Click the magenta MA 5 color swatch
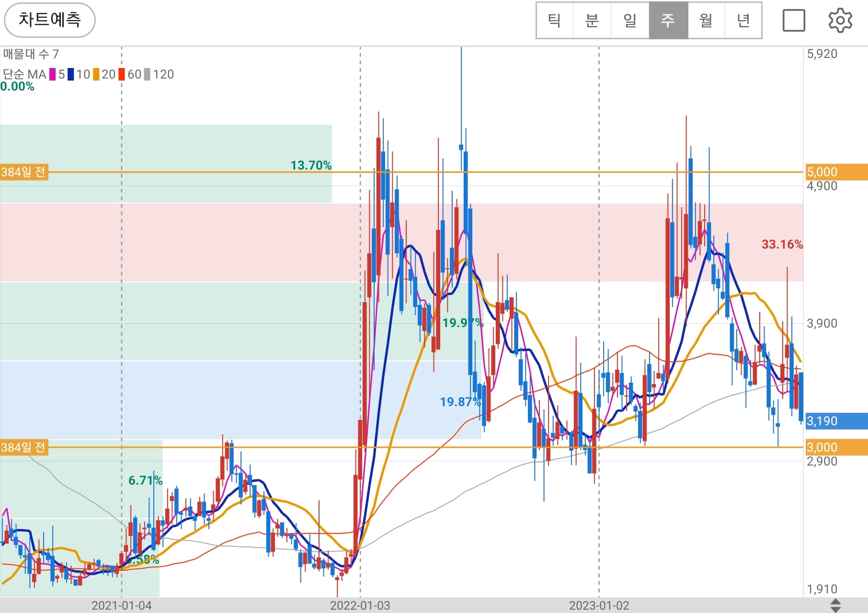 point(53,74)
